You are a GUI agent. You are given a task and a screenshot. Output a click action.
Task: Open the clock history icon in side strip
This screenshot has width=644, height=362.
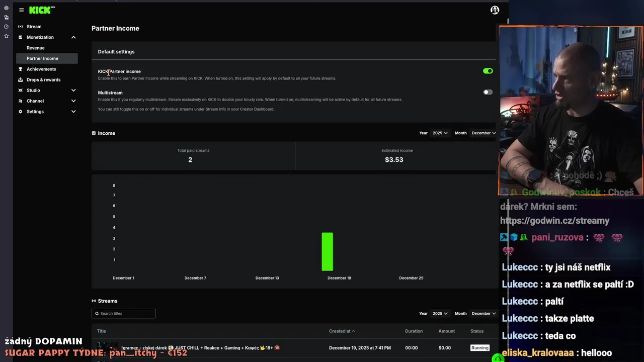click(x=6, y=26)
